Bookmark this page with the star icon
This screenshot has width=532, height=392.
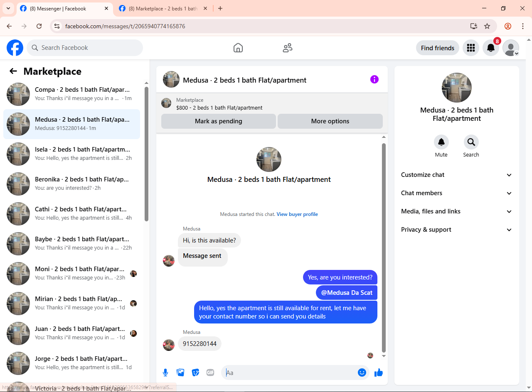pos(487,26)
